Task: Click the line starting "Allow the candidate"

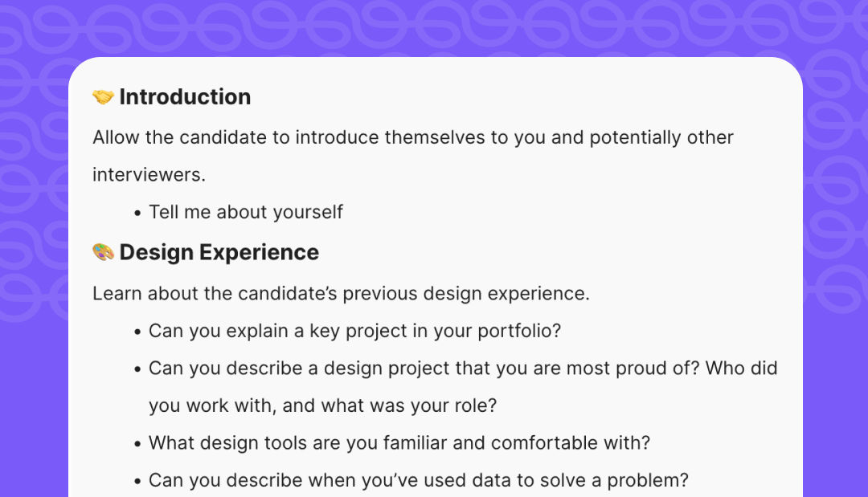Action: pyautogui.click(x=412, y=138)
